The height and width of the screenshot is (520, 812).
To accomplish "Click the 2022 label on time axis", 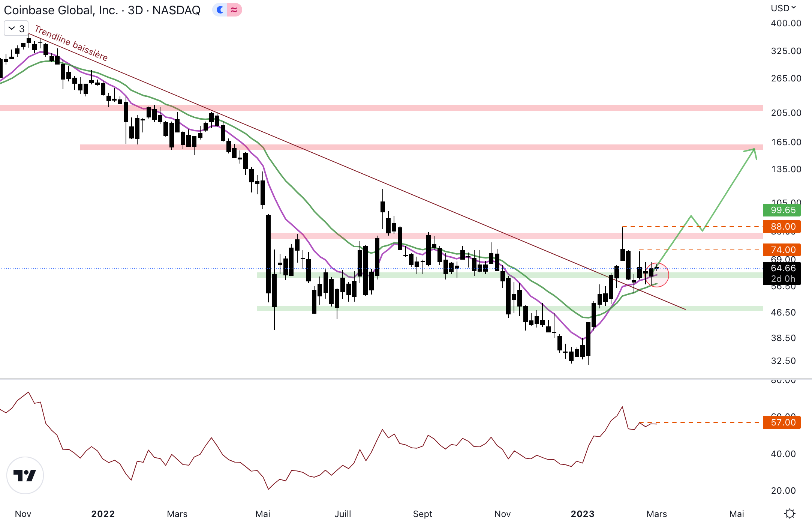I will click(x=103, y=514).
